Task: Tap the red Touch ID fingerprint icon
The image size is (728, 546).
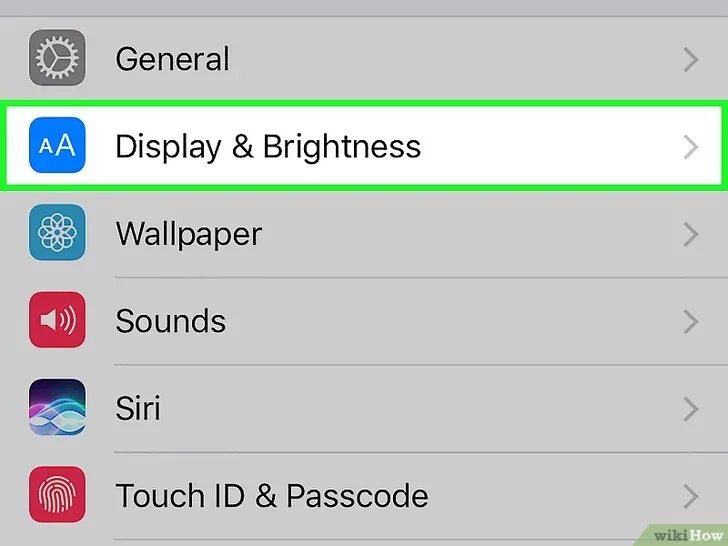Action: (x=57, y=494)
